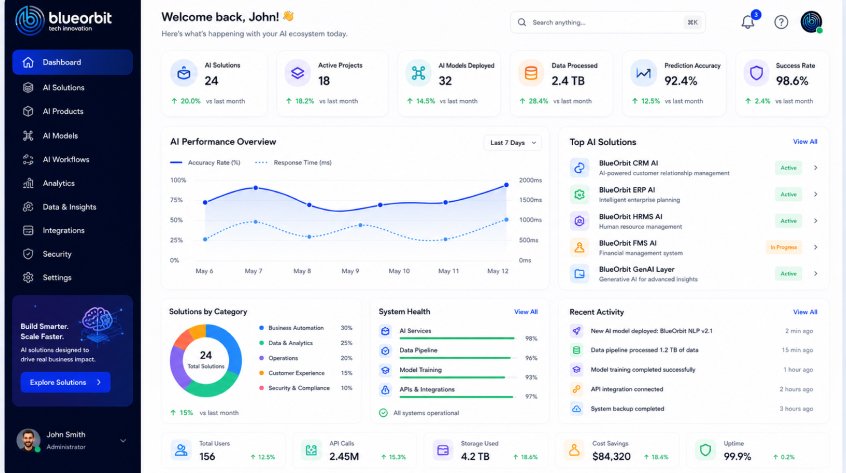Open Integrations in the sidebar
Viewport: 846px width, 473px height.
pyautogui.click(x=72, y=230)
